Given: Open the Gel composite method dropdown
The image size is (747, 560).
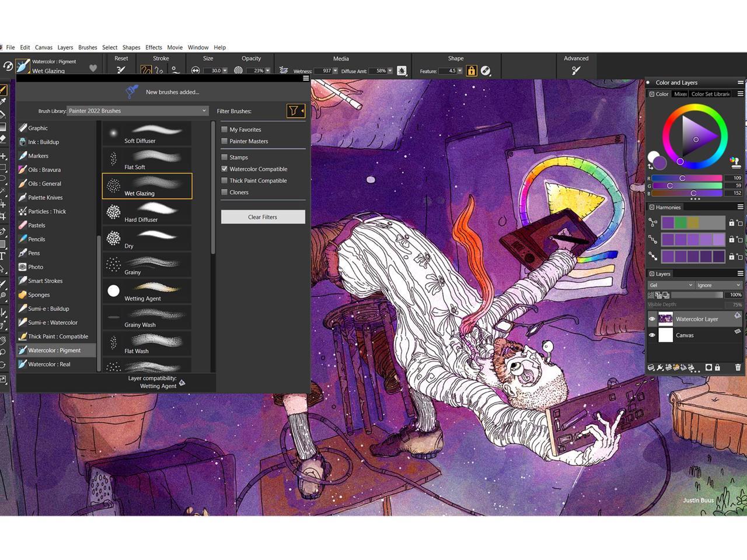Looking at the screenshot, I should pos(671,285).
